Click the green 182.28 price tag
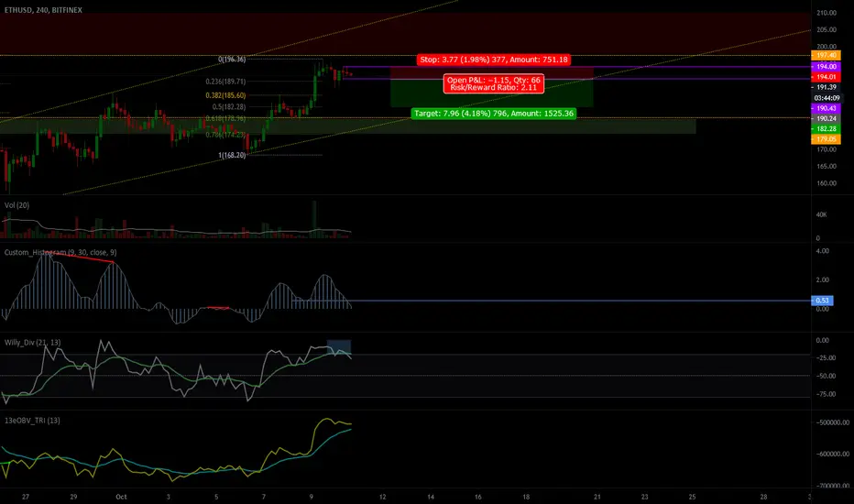Viewport: 854px width, 504px height. click(826, 128)
